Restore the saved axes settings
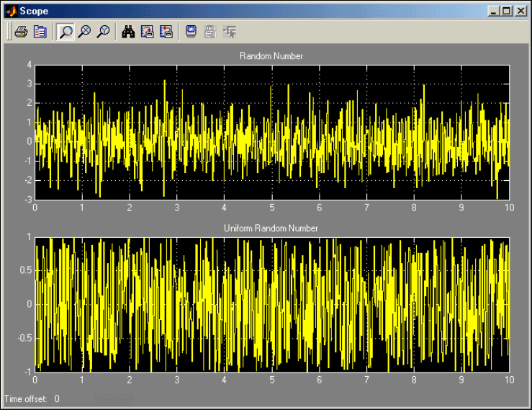This screenshot has width=532, height=410. (166, 32)
